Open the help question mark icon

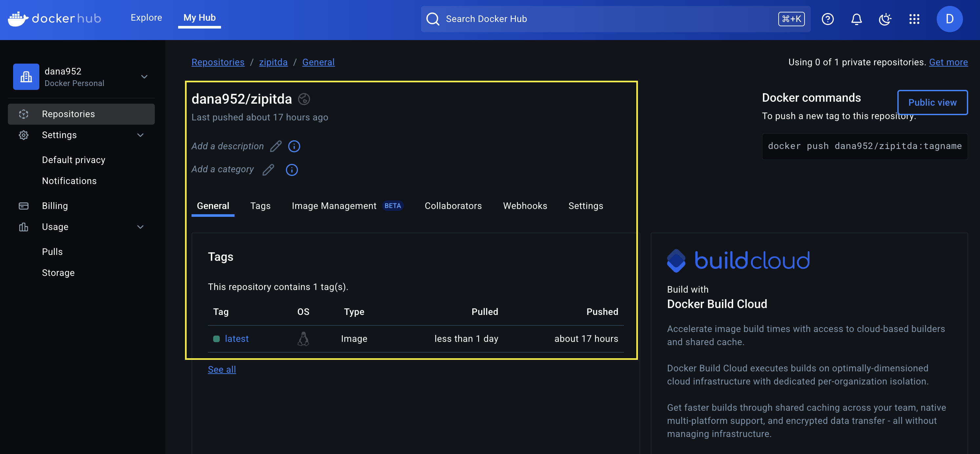[x=827, y=19]
